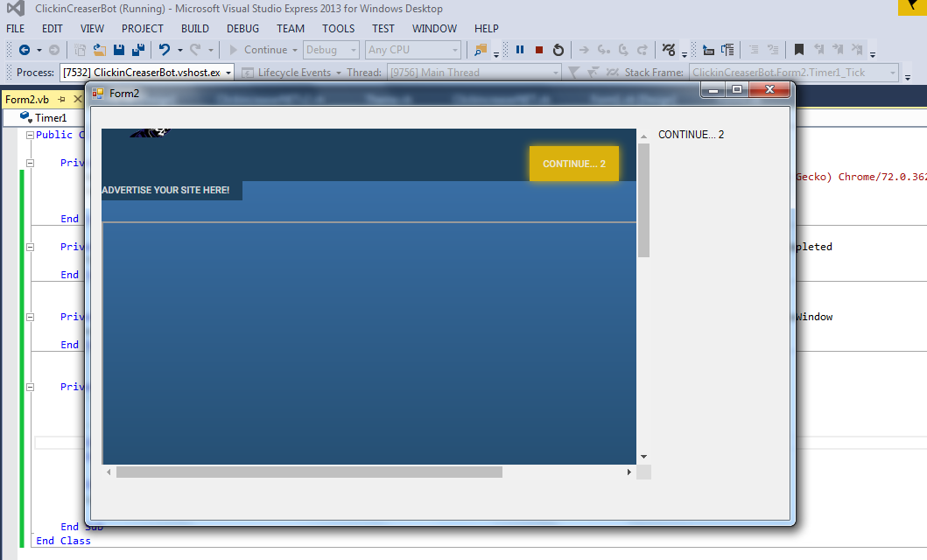This screenshot has height=560, width=927.
Task: Click the Open File folder icon
Action: 99,50
